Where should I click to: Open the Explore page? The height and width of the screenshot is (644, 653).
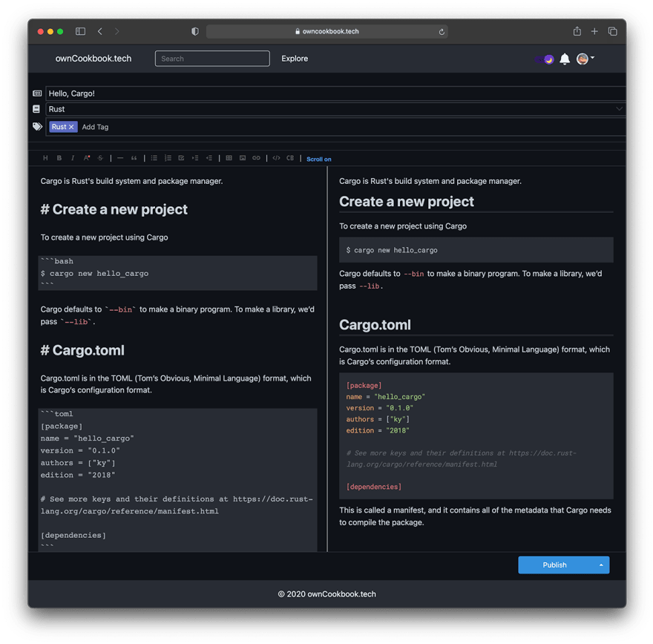click(295, 59)
